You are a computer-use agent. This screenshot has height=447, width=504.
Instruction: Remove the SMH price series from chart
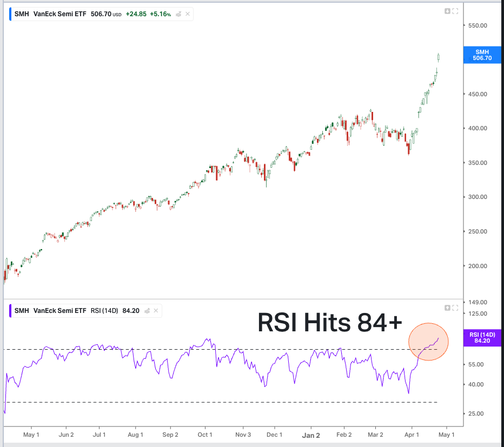pos(188,14)
